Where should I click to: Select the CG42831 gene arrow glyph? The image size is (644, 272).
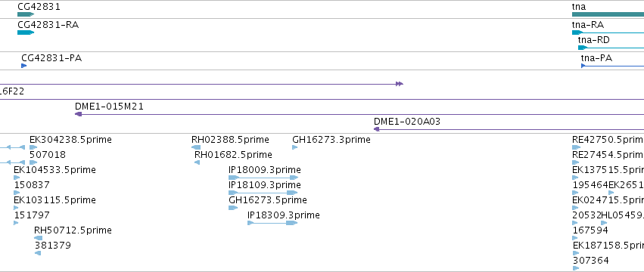(26, 14)
